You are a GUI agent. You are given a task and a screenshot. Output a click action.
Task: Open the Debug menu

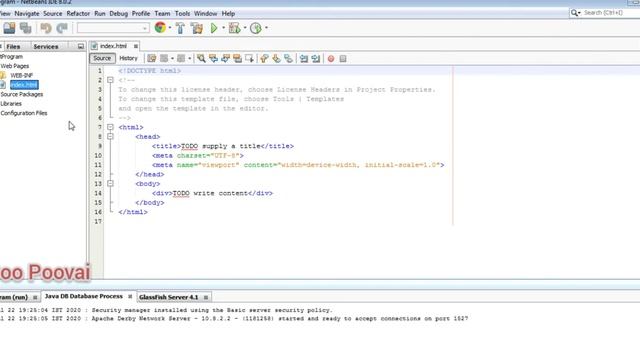click(118, 13)
